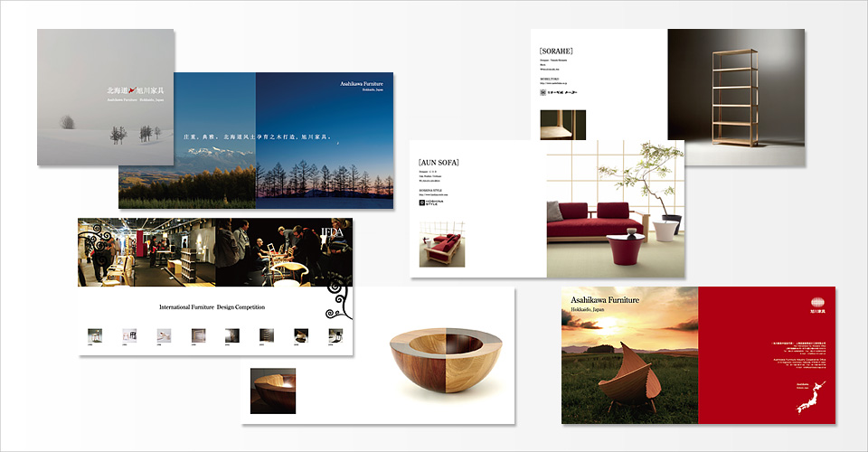Open the pine tree silhouette sunset photo

325,140
